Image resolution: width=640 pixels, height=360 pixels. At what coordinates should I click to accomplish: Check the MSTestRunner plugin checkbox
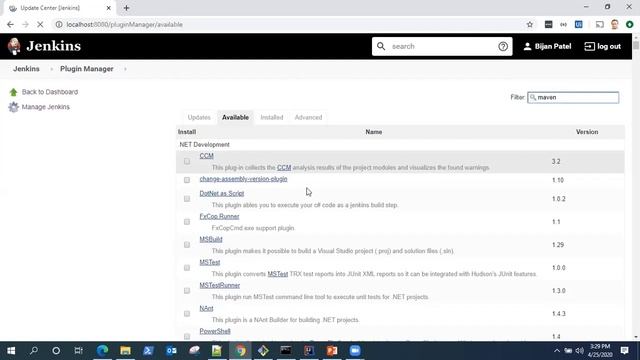(187, 291)
